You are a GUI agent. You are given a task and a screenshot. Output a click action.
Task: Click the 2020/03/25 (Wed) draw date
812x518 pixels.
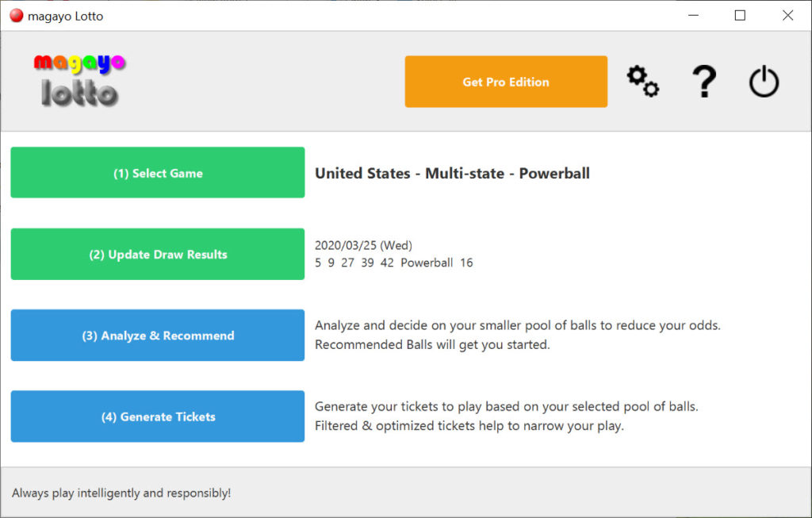[363, 246]
